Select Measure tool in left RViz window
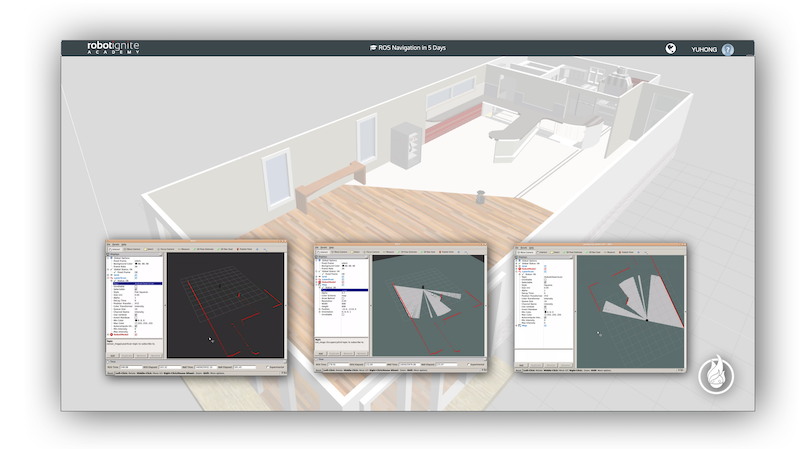Viewport: 800px width, 449px height. (x=184, y=249)
